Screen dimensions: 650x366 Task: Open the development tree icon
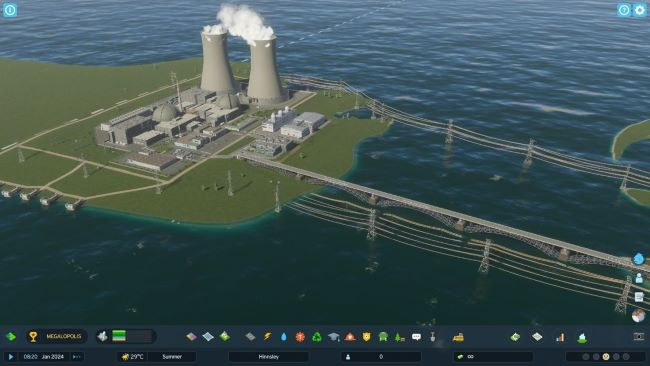pos(102,336)
